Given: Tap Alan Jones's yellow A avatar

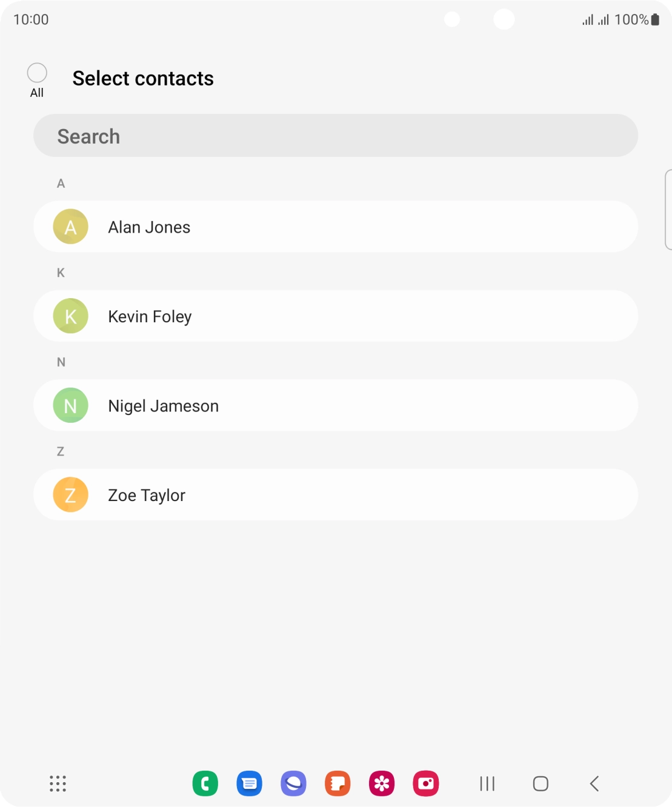Looking at the screenshot, I should coord(71,227).
